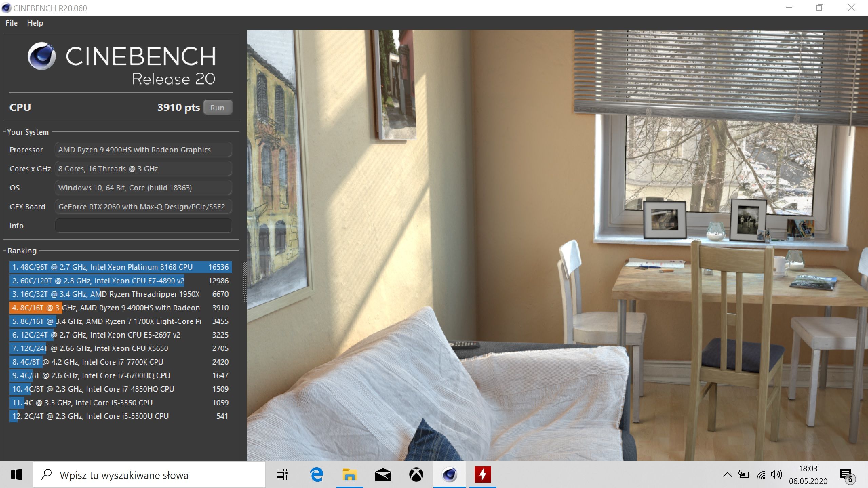Screen dimensions: 868x488
Task: Focus the Info input field
Action: [143, 226]
